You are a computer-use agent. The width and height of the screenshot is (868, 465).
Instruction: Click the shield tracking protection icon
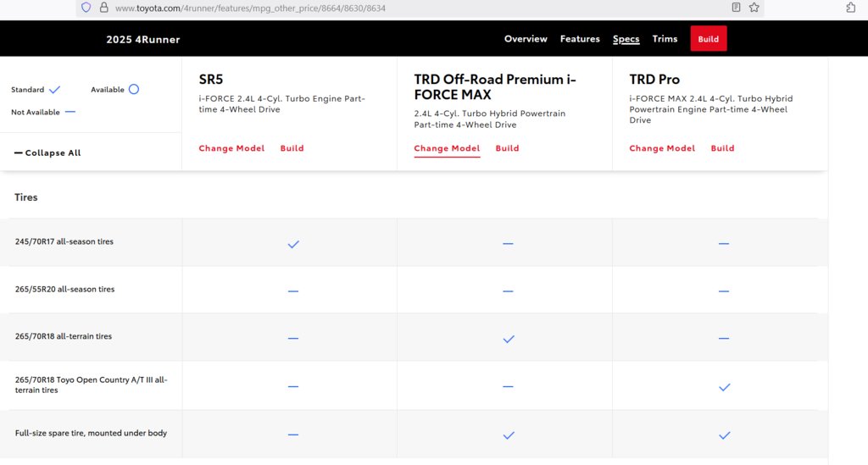[86, 7]
